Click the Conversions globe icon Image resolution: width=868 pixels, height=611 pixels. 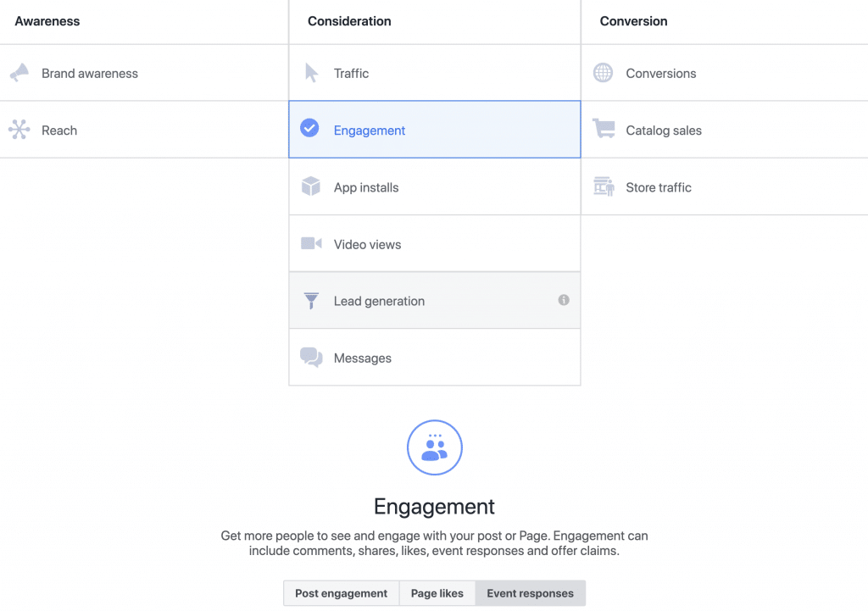[603, 73]
